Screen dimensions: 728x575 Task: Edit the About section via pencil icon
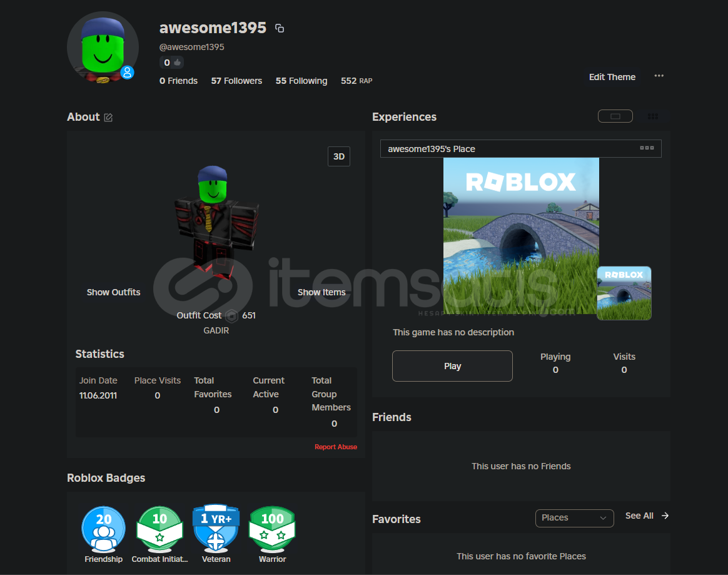pyautogui.click(x=108, y=118)
